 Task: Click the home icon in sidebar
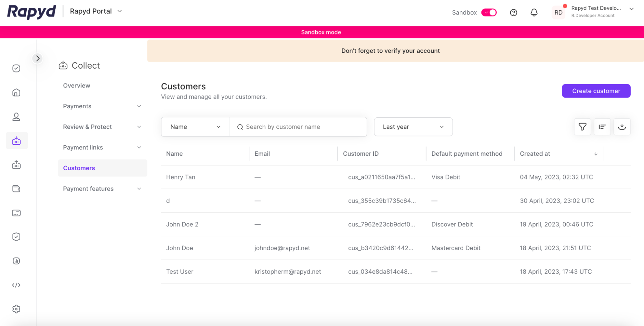[x=16, y=93]
